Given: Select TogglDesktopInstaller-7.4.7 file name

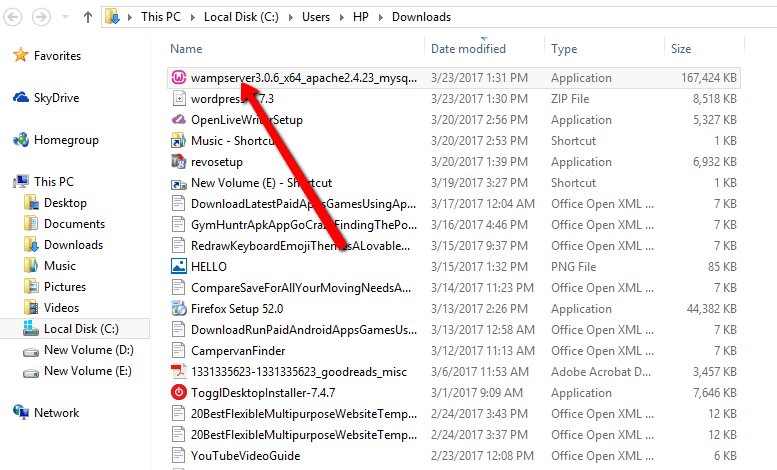Looking at the screenshot, I should point(263,393).
